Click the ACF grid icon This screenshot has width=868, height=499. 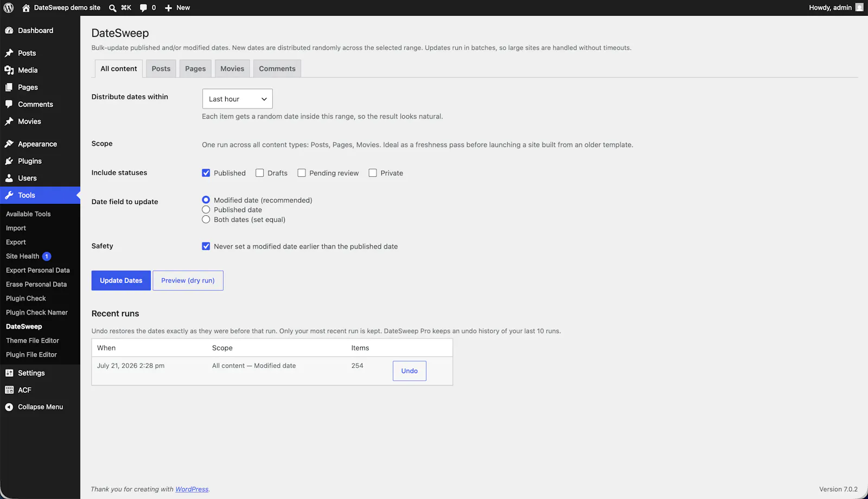[9, 390]
